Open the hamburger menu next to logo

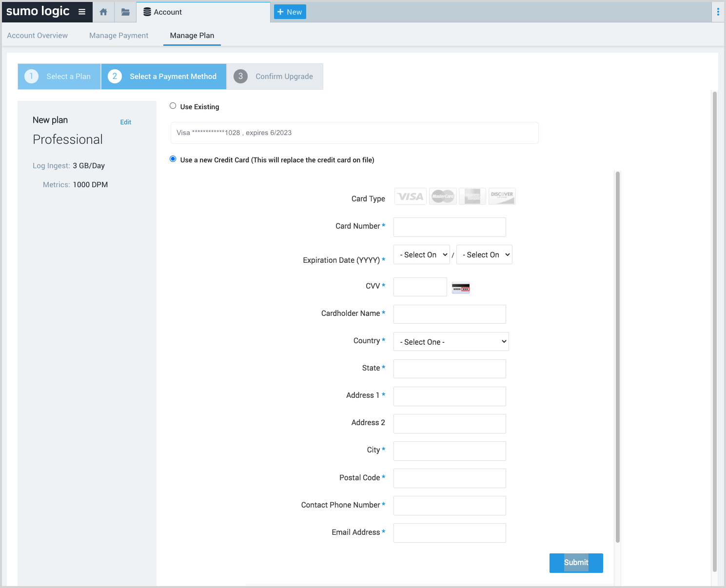coord(82,12)
